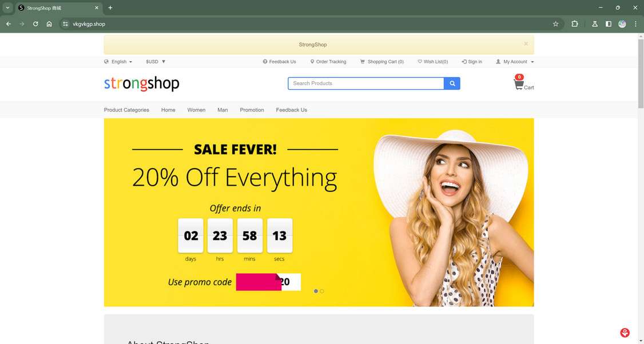Open the Chrome side panel icon

(x=609, y=24)
